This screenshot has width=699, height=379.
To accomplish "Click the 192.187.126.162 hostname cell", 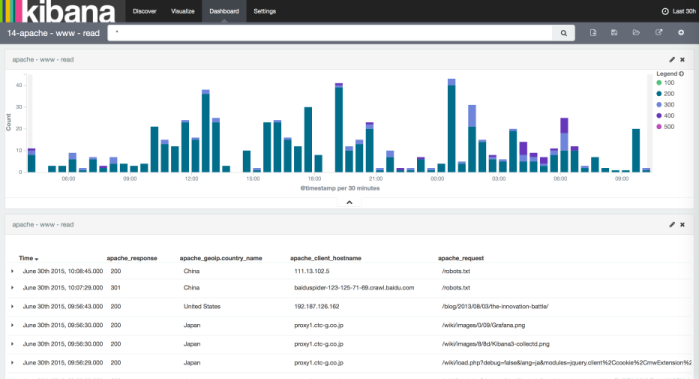I will (x=317, y=306).
